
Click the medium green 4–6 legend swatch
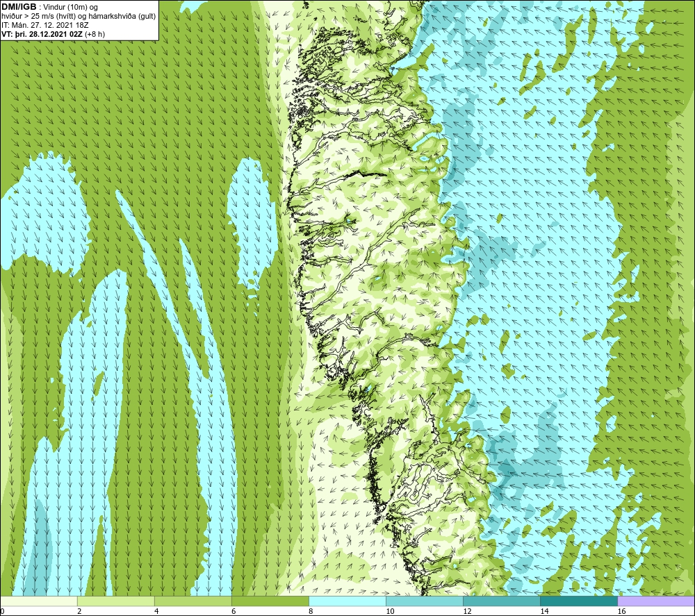tap(193, 601)
